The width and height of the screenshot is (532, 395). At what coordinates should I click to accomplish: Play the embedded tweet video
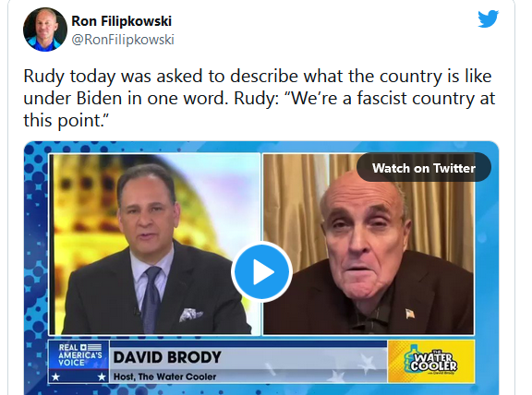[261, 271]
